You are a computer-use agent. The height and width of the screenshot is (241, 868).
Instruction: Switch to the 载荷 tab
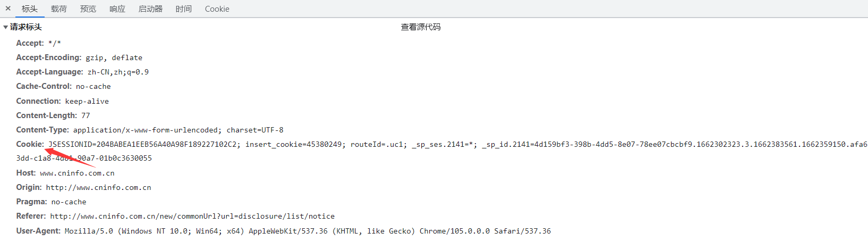[59, 9]
